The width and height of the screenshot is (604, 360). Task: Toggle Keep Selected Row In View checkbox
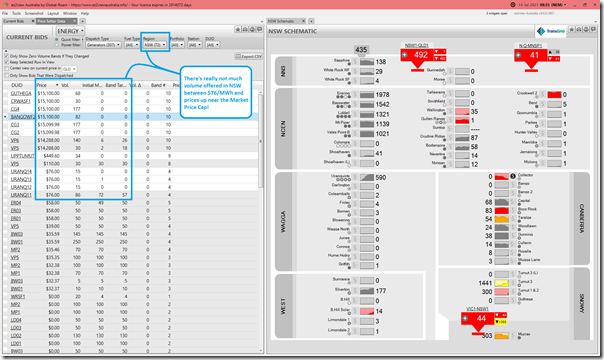click(x=7, y=62)
